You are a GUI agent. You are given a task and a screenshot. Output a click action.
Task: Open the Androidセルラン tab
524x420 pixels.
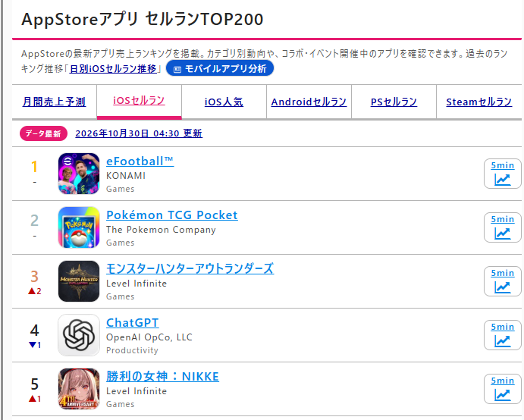click(x=309, y=102)
